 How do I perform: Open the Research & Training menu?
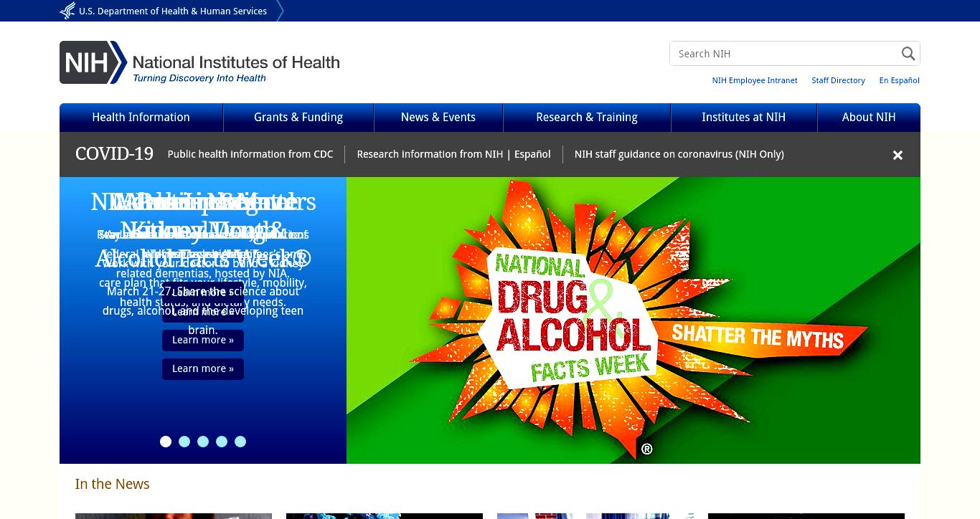pos(587,118)
